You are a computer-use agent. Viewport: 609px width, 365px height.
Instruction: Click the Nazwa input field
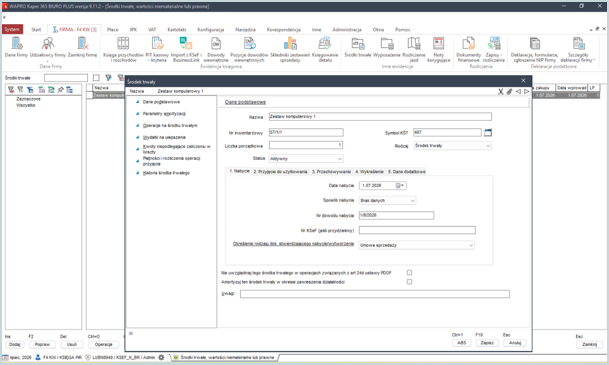380,116
